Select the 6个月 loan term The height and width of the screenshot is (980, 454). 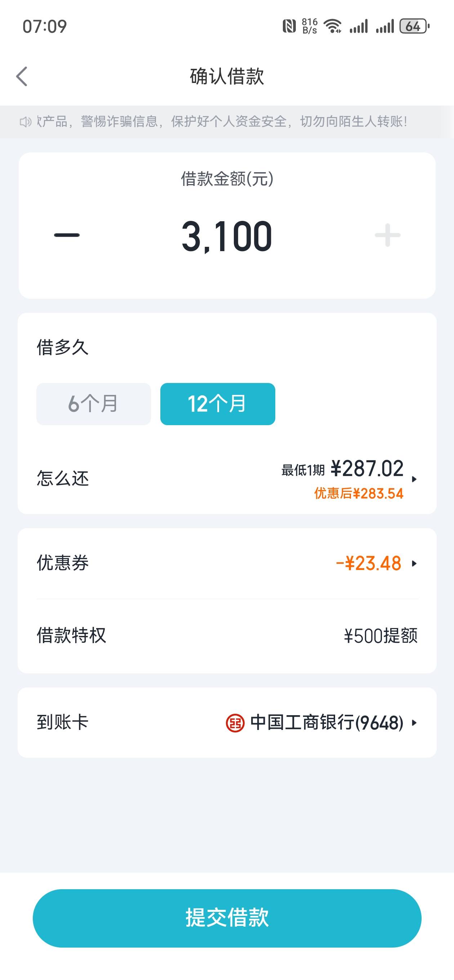[x=94, y=404]
